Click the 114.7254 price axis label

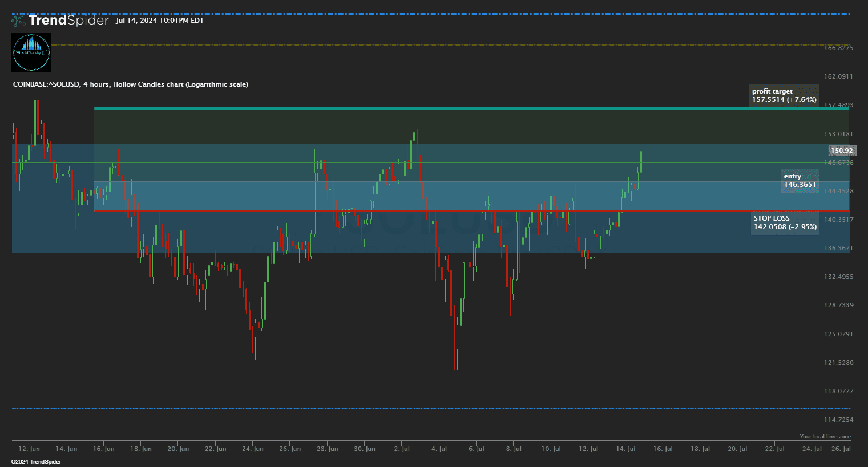click(838, 420)
